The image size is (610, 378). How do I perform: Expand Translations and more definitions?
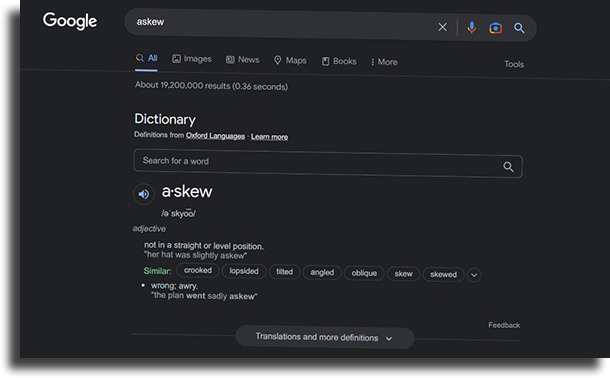click(x=325, y=337)
